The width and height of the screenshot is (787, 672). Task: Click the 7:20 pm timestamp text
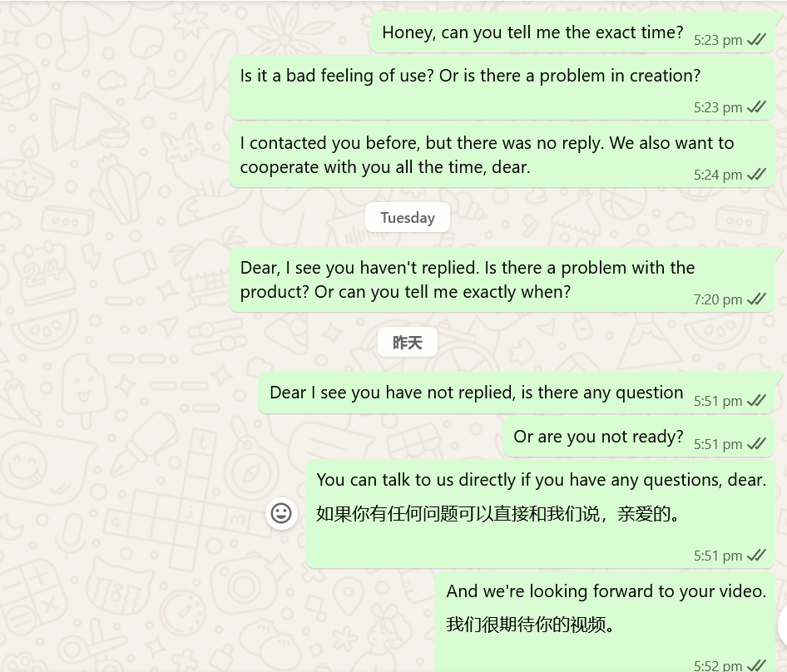pos(717,299)
